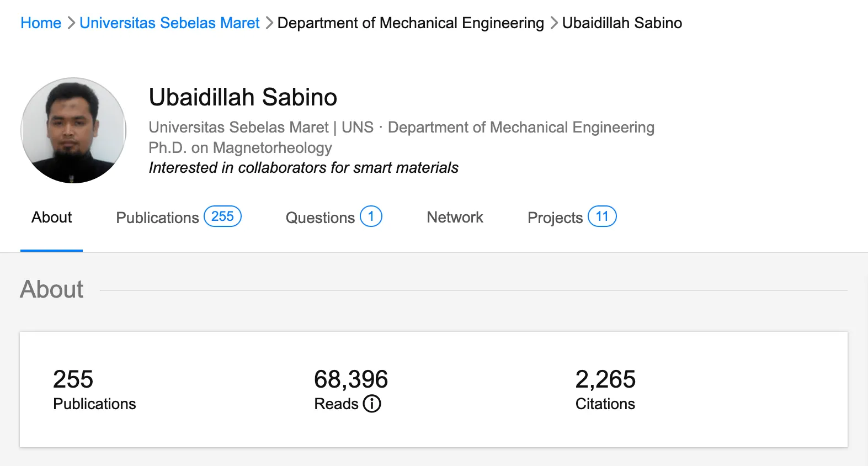Select the About tab
Image resolution: width=868 pixels, height=466 pixels.
coord(52,218)
